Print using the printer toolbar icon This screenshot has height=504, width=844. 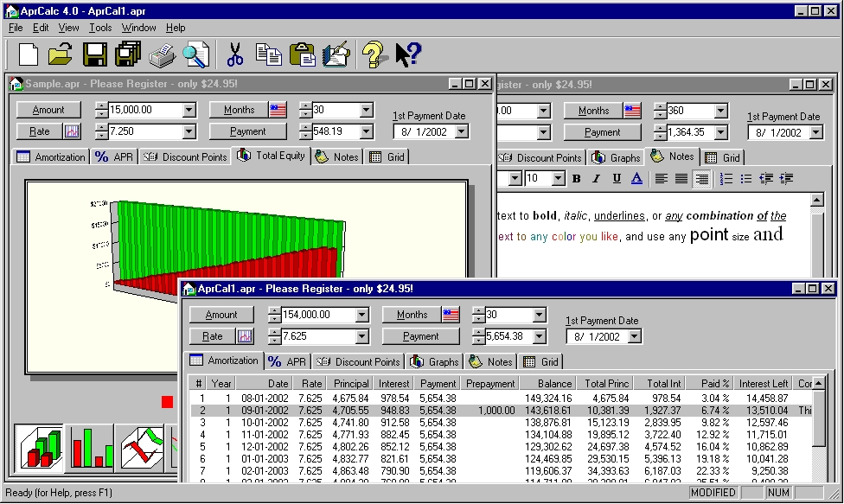[162, 54]
